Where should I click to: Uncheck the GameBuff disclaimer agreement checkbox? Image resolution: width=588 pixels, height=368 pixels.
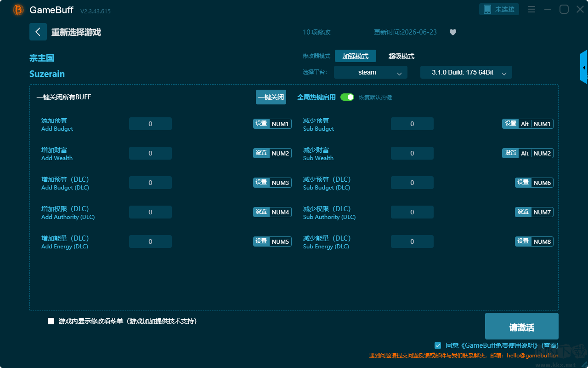coord(438,345)
